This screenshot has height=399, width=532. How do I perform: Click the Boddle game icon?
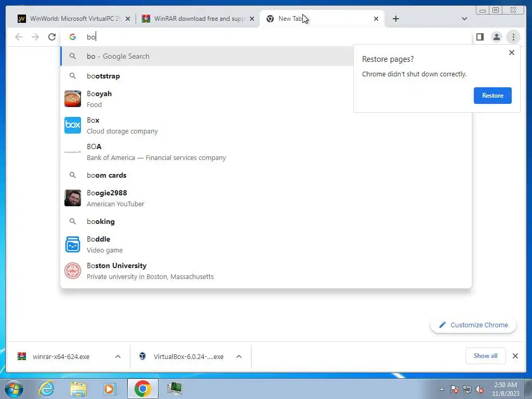pyautogui.click(x=73, y=244)
